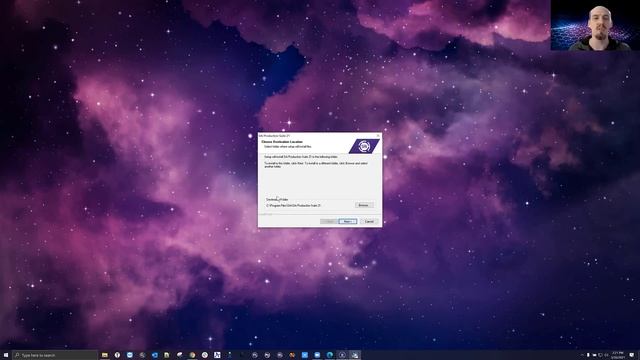
Task: Select the installer's active taskbar icon
Action: coord(355,355)
